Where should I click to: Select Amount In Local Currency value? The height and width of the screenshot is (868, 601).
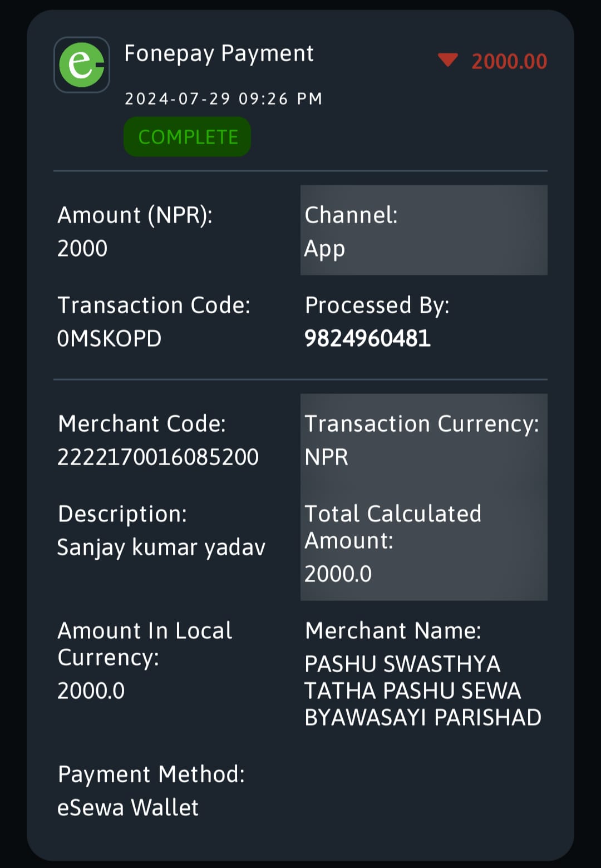(x=91, y=691)
